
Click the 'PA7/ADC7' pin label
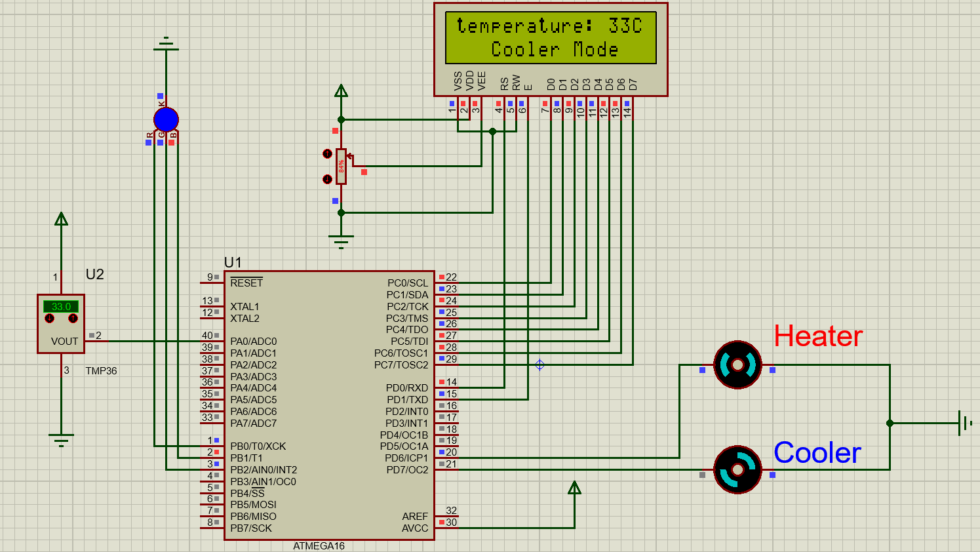point(254,424)
